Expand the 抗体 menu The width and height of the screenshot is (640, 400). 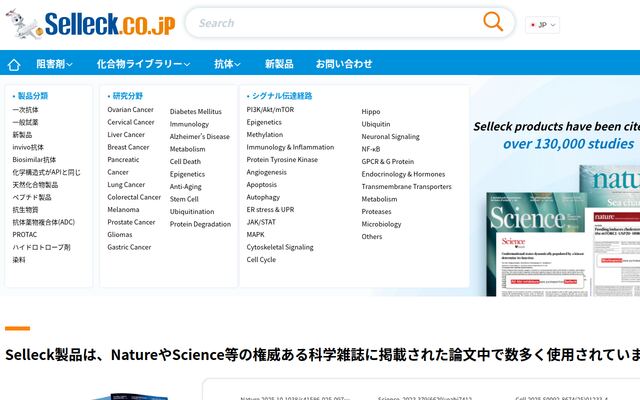pyautogui.click(x=227, y=64)
